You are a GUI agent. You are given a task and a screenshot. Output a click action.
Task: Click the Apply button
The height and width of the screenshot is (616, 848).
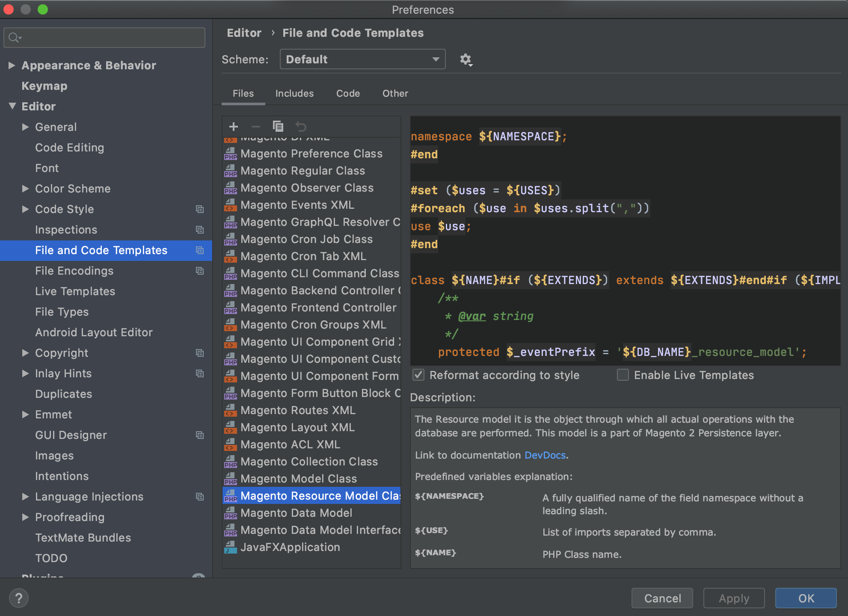tap(734, 598)
